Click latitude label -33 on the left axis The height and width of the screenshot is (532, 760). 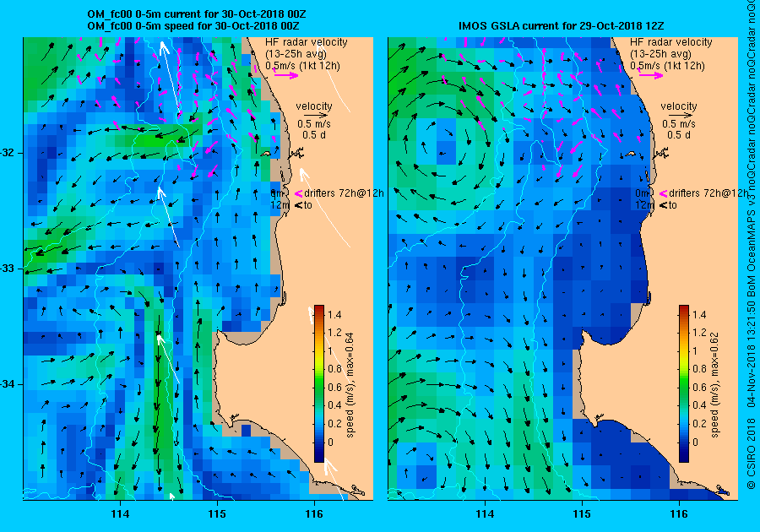[x=8, y=269]
